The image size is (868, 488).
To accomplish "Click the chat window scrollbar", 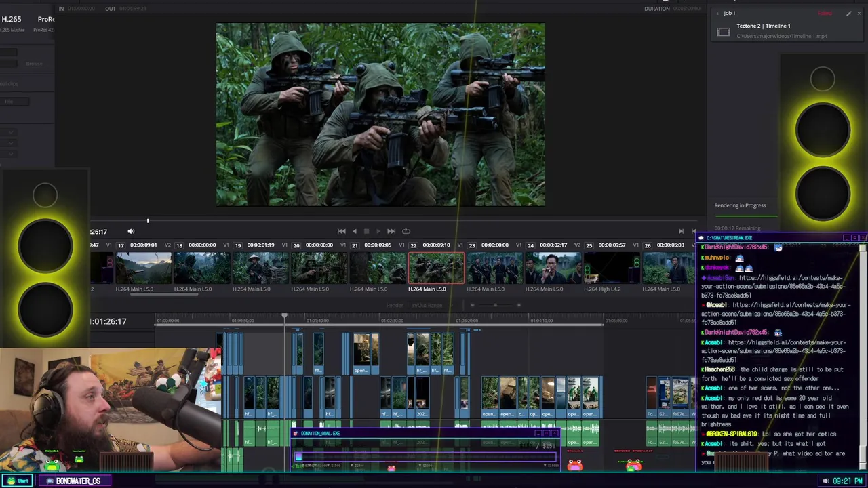I will pyautogui.click(x=863, y=356).
